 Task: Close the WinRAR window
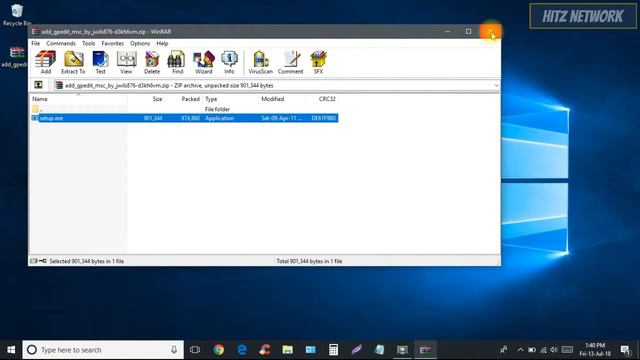pos(490,31)
